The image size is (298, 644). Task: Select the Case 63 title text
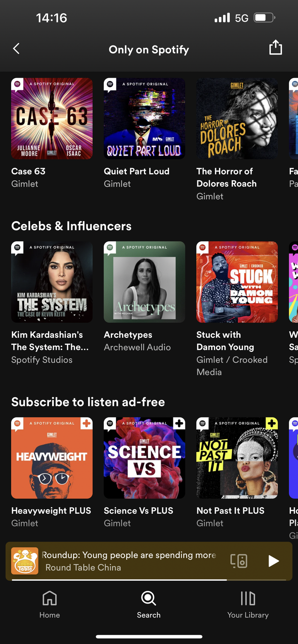point(29,171)
